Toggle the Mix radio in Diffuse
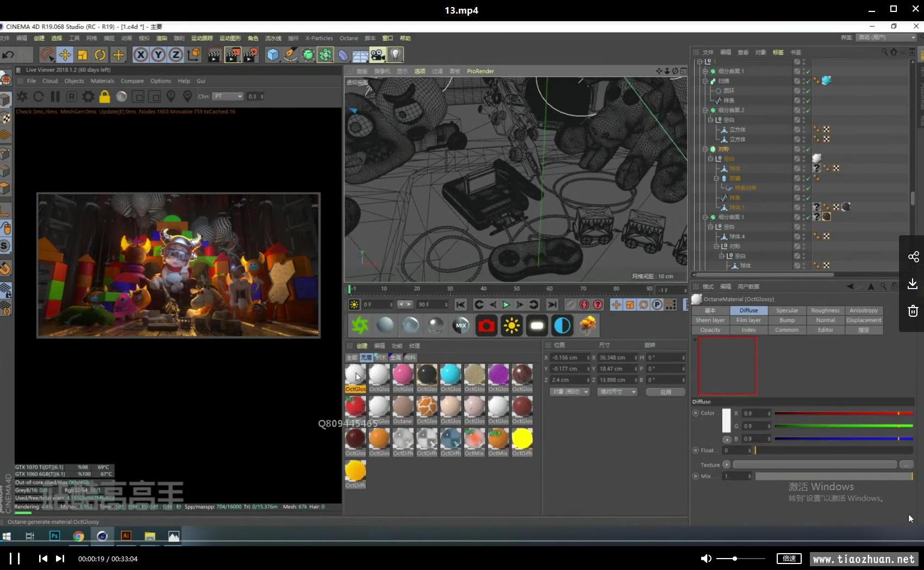This screenshot has height=570, width=924. 696,476
